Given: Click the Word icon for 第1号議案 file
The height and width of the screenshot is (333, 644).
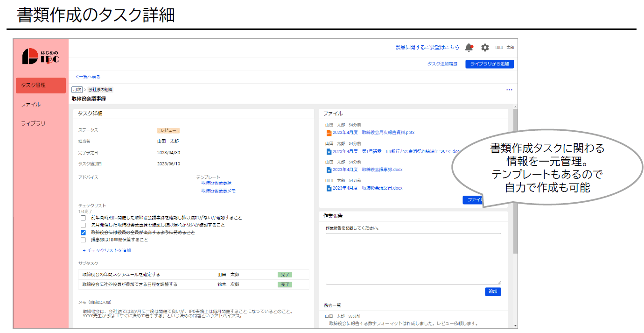Looking at the screenshot, I should [329, 151].
